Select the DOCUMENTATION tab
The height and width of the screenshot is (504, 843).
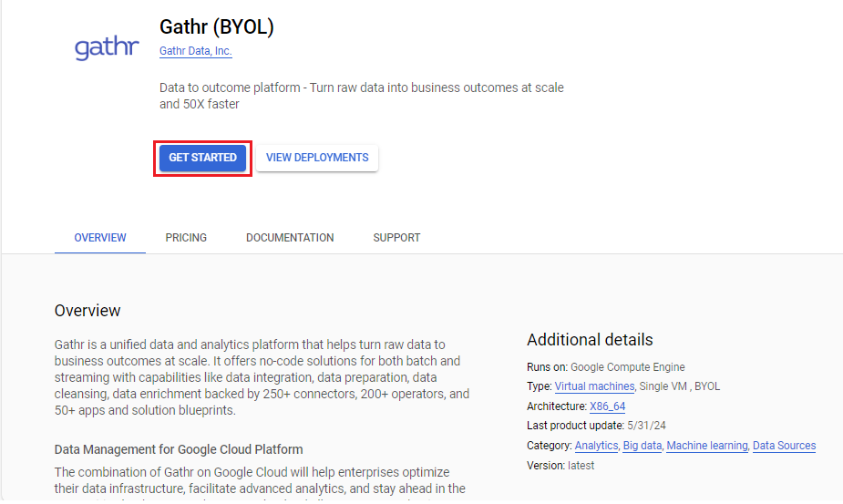(290, 238)
